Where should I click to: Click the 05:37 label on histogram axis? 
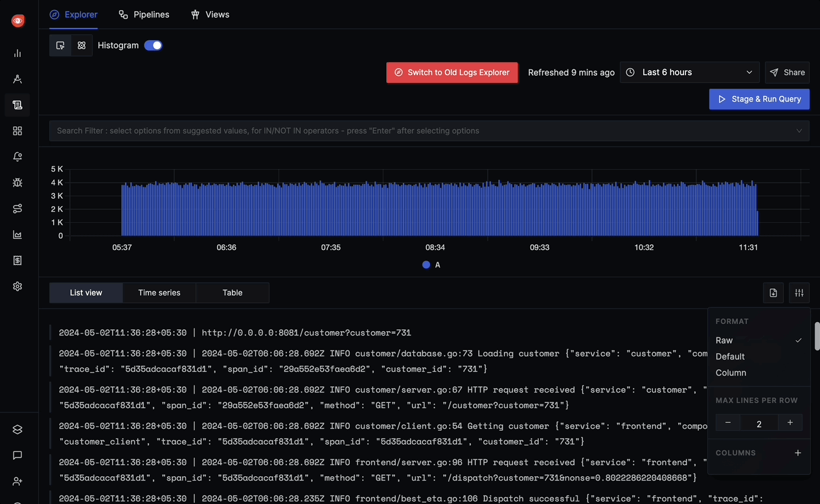pyautogui.click(x=122, y=247)
